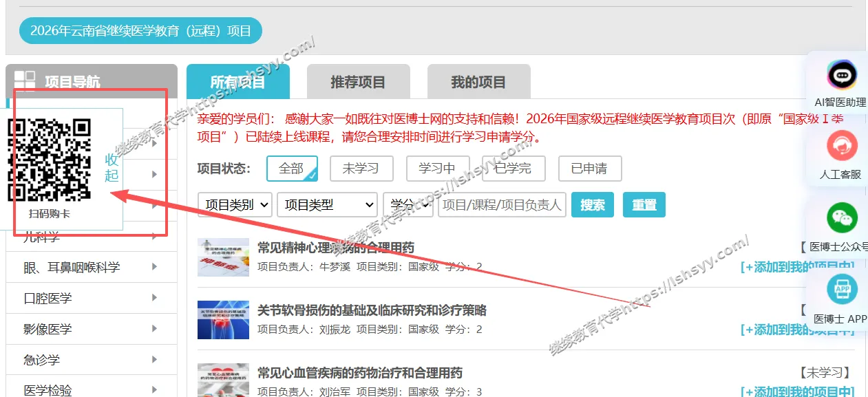Screen dimensions: 868x397
Task: Click the 【未学习】 status label
Action: (x=826, y=373)
